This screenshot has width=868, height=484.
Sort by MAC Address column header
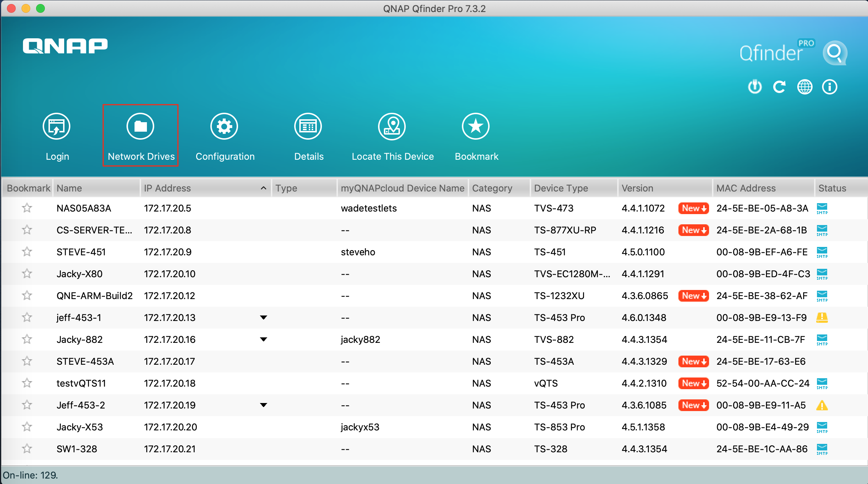point(763,188)
